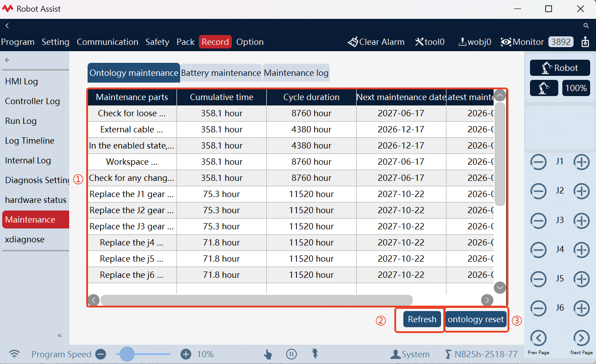This screenshot has width=596, height=364.
Task: Click table scroll right arrow
Action: pos(487,300)
